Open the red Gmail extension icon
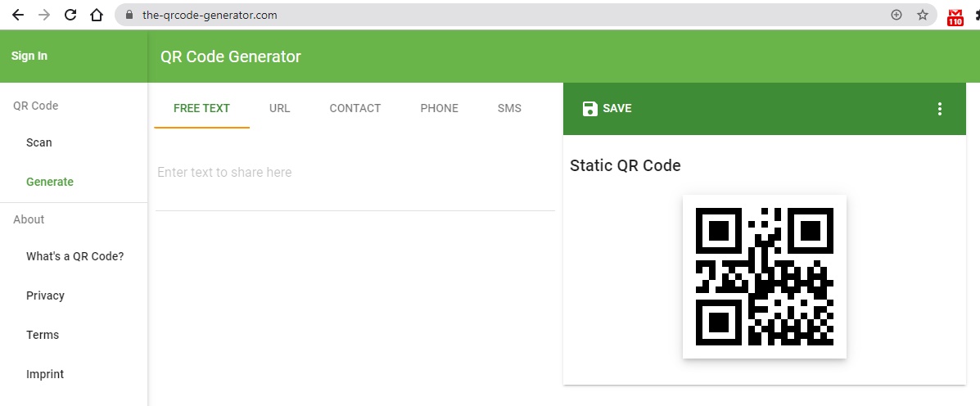980x406 pixels. tap(955, 17)
